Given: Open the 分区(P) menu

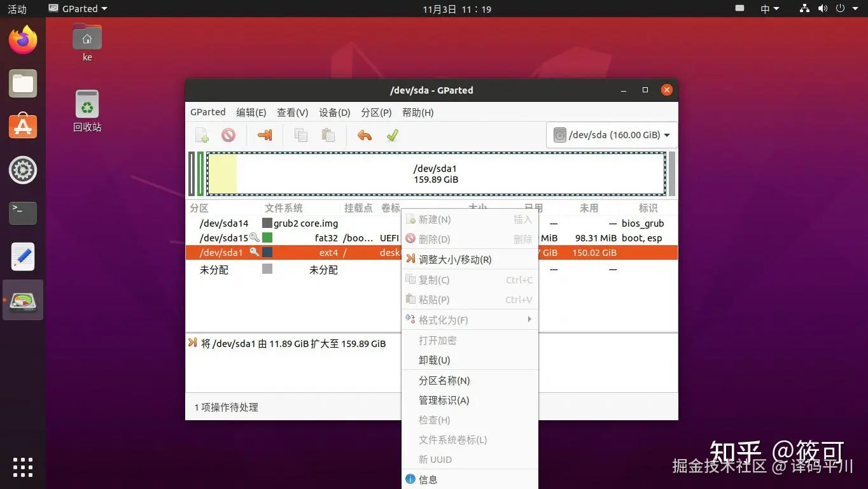Looking at the screenshot, I should click(376, 112).
